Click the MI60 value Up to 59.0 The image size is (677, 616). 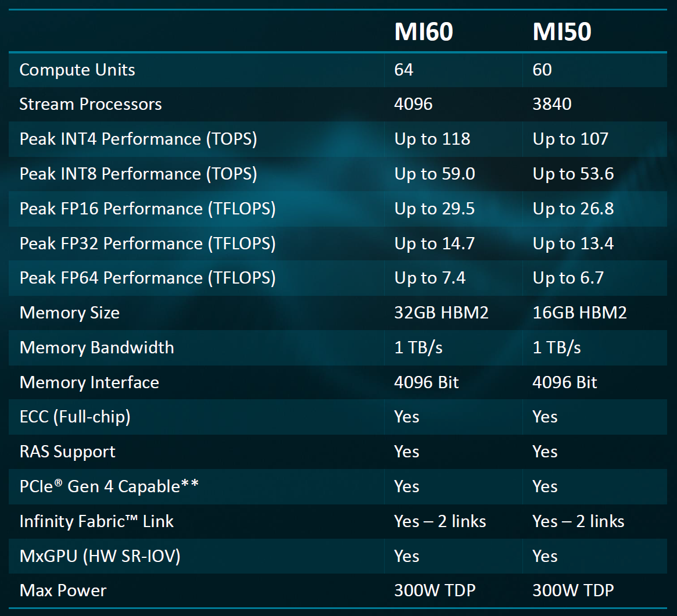(434, 174)
